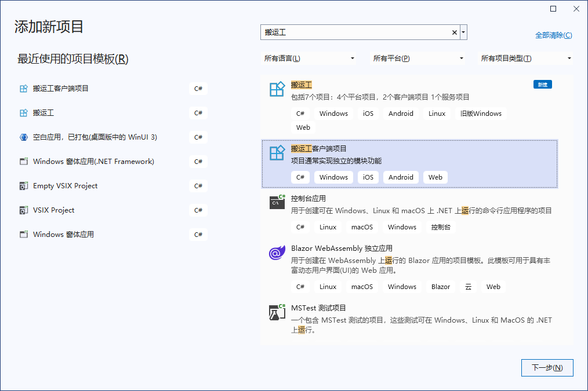This screenshot has width=588, height=391.
Task: Click the 全部清除 link
Action: pyautogui.click(x=554, y=35)
